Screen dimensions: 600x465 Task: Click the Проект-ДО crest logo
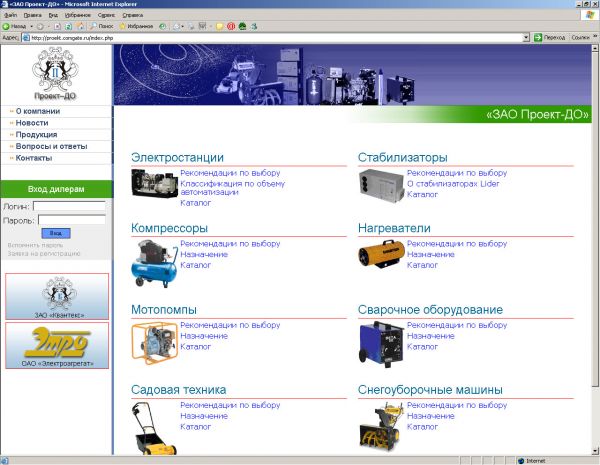55,73
